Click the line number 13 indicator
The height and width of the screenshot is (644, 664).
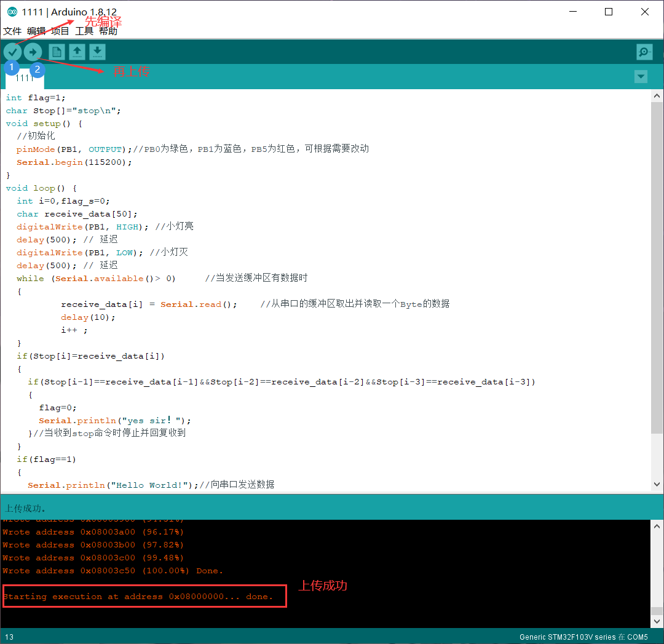tap(10, 637)
